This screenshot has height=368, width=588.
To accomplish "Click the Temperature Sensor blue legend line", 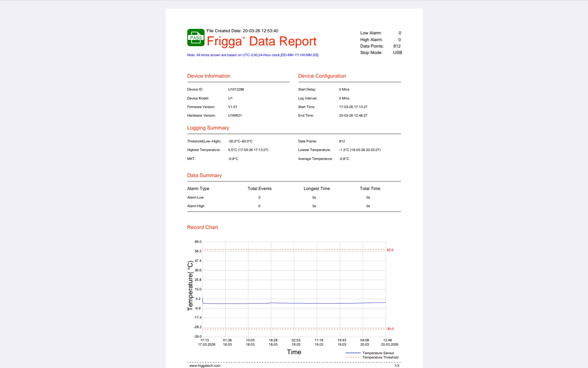I will [353, 353].
